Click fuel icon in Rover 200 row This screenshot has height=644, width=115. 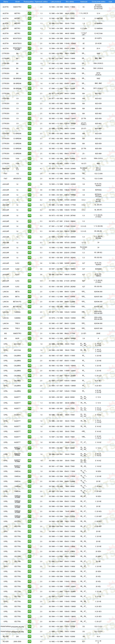click(x=30, y=636)
